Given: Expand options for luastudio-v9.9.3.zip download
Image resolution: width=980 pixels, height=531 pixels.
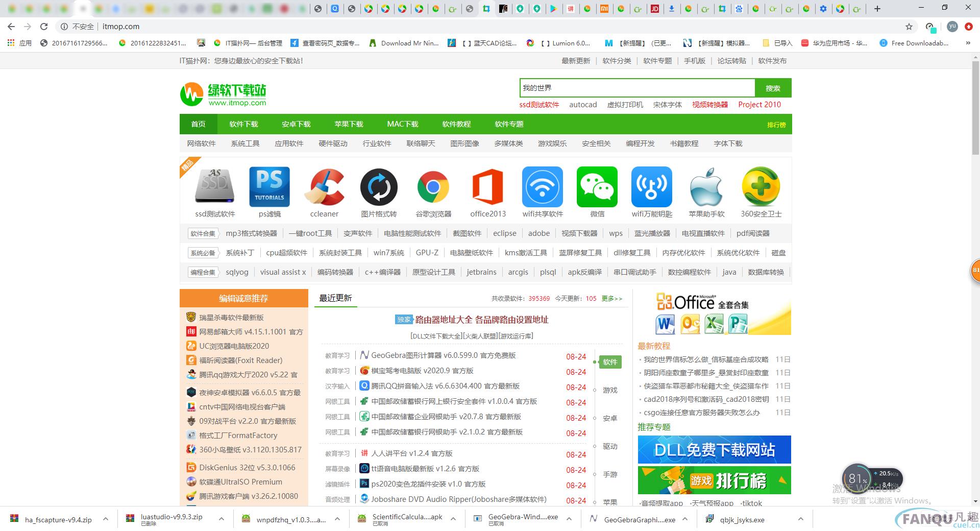Looking at the screenshot, I should [222, 519].
